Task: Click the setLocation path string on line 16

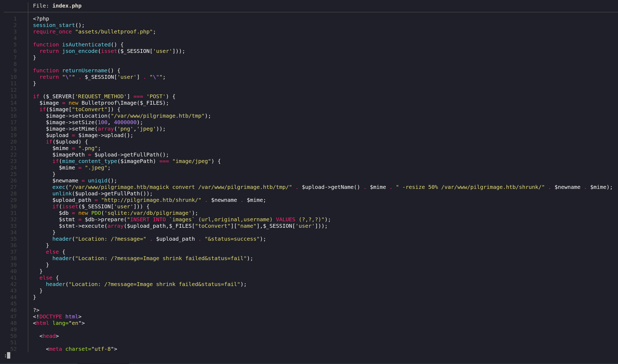Action: [158, 116]
